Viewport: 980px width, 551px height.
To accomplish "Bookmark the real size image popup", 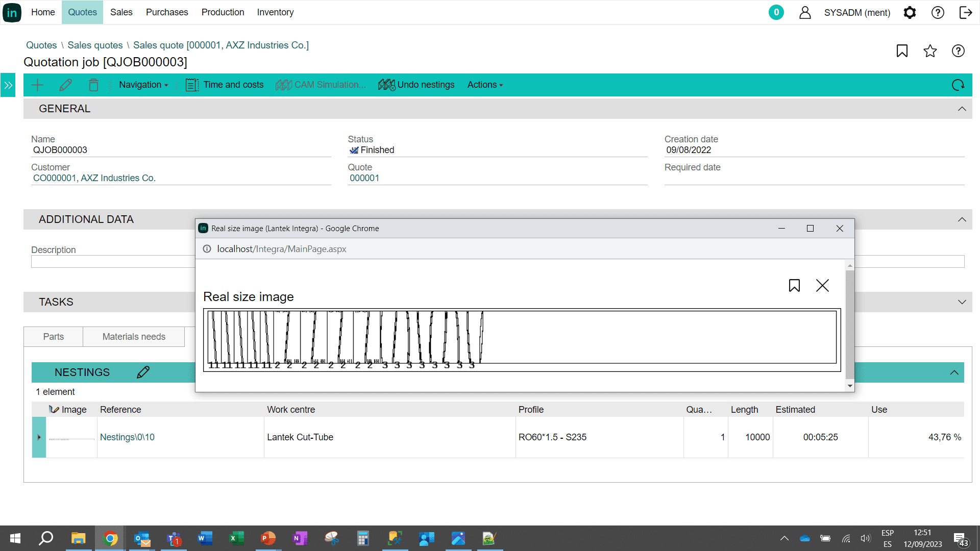I will pyautogui.click(x=794, y=285).
